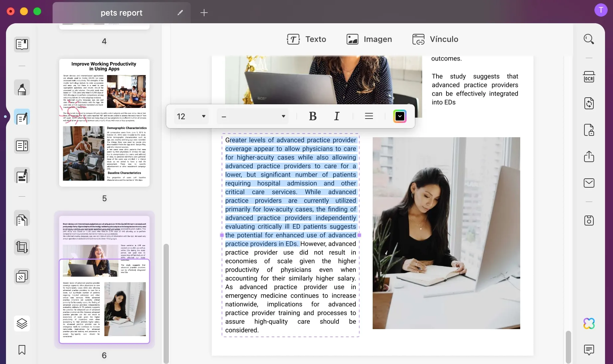Toggle bold formatting on the selected text
Screen dimensions: 613x364
312,116
